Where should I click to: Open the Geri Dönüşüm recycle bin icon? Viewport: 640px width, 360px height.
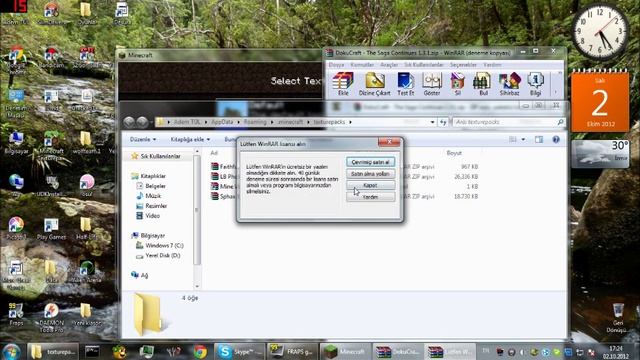(617, 318)
